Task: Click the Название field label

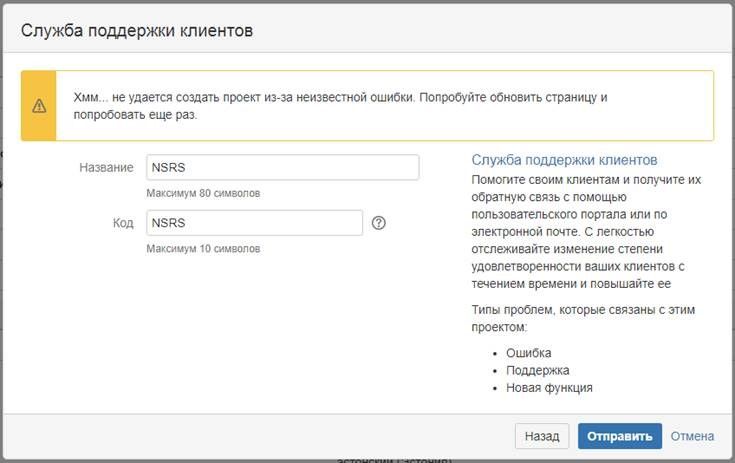Action: [106, 168]
